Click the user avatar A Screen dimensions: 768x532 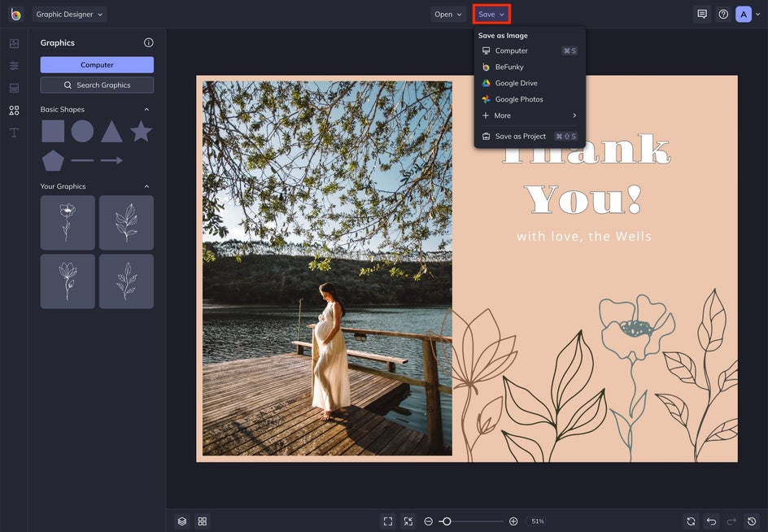(744, 14)
